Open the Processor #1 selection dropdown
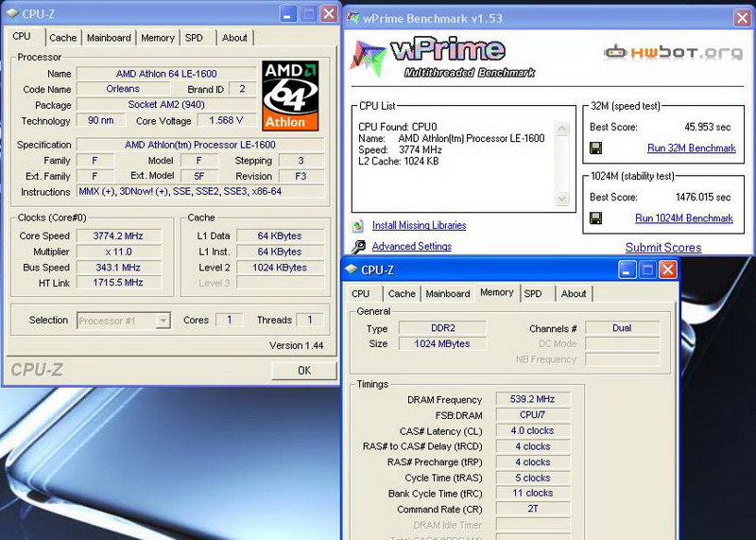Screen dimensions: 756x540 click(163, 321)
